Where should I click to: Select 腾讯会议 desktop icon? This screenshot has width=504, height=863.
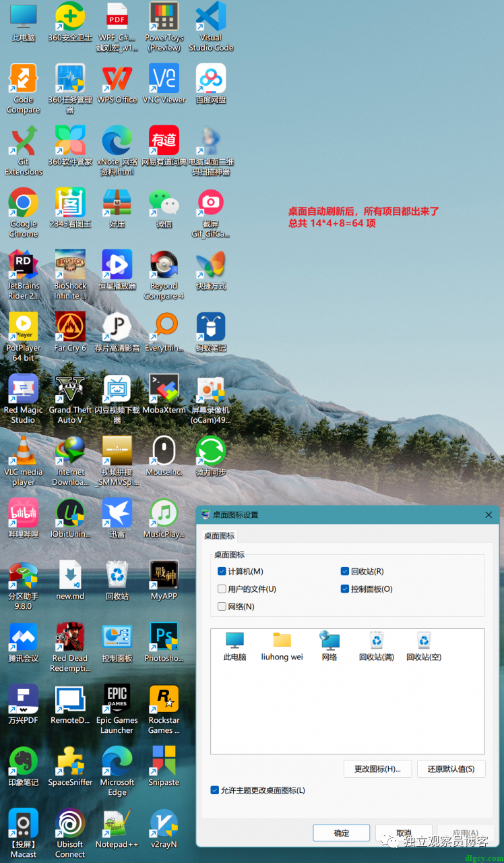pos(23,643)
